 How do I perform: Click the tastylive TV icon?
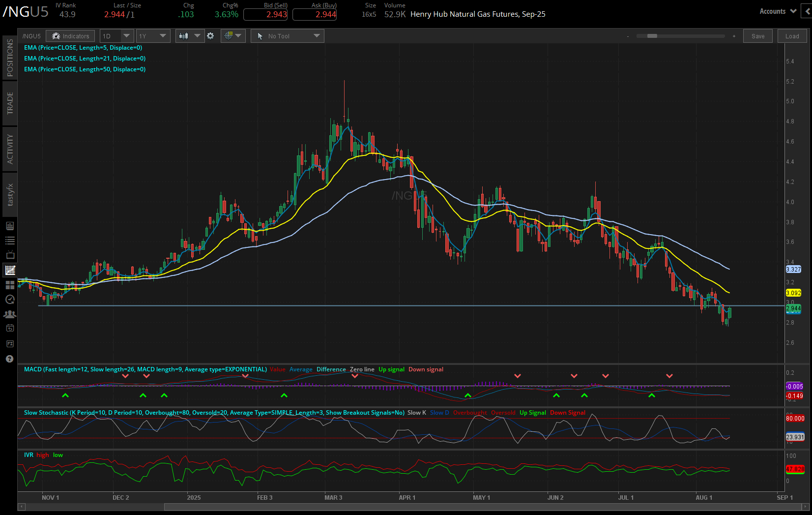point(9,255)
